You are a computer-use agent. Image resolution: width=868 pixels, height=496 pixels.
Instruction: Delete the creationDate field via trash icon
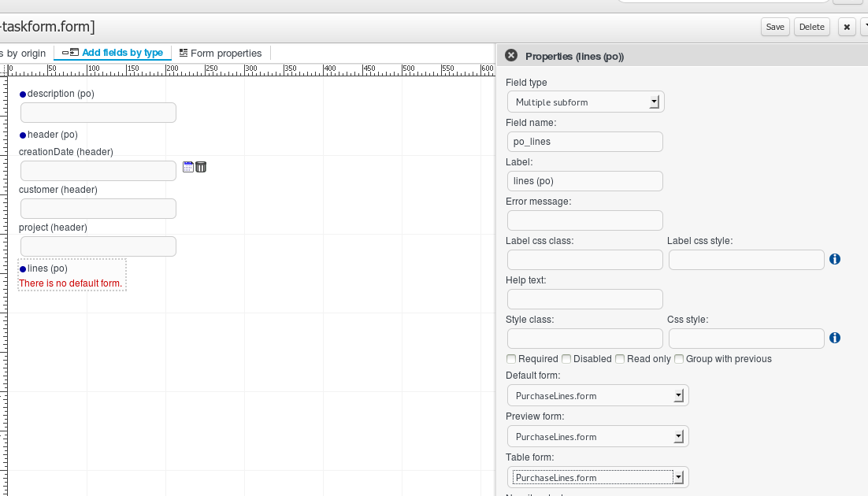pyautogui.click(x=201, y=166)
